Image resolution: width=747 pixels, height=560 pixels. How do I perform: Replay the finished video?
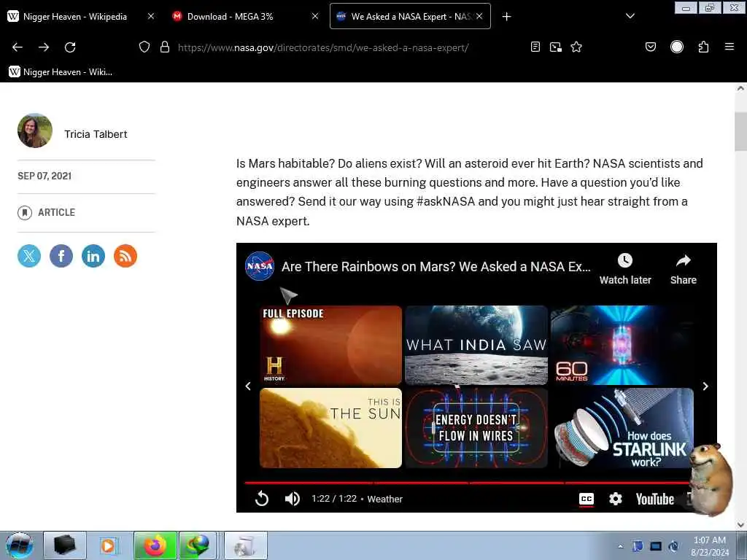pos(262,499)
